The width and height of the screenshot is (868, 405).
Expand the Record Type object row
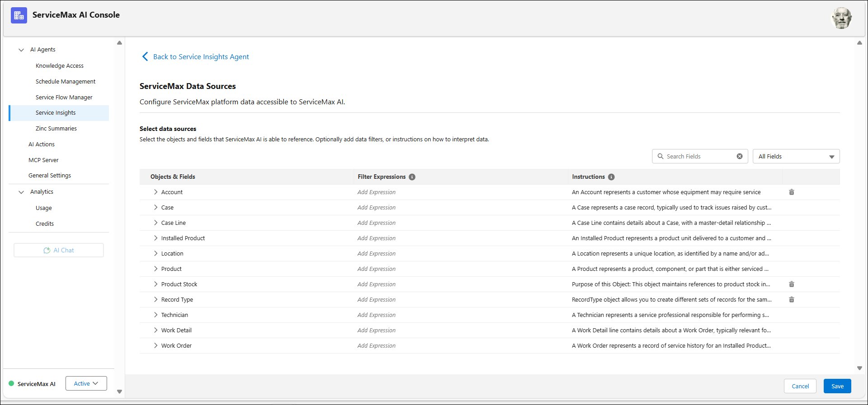[155, 299]
